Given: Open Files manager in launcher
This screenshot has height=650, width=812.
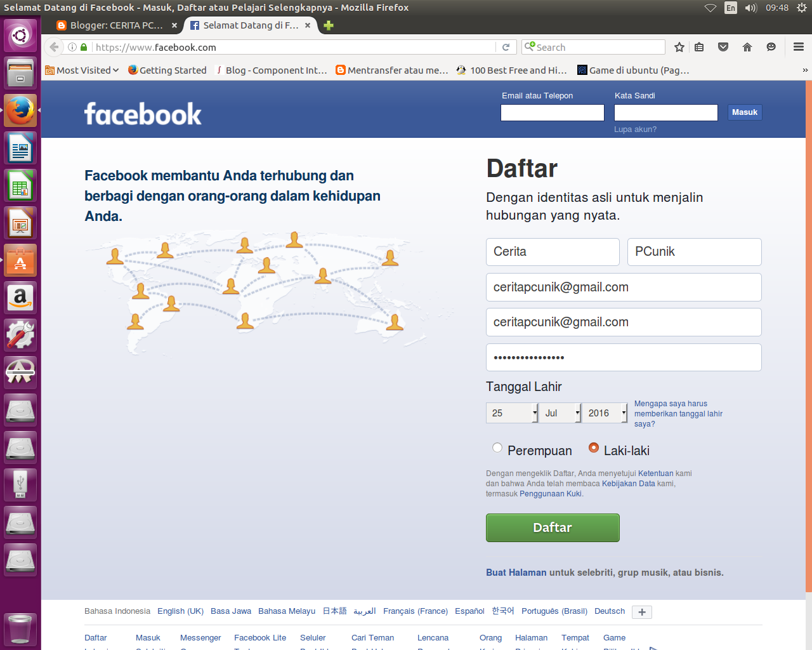Looking at the screenshot, I should tap(20, 73).
